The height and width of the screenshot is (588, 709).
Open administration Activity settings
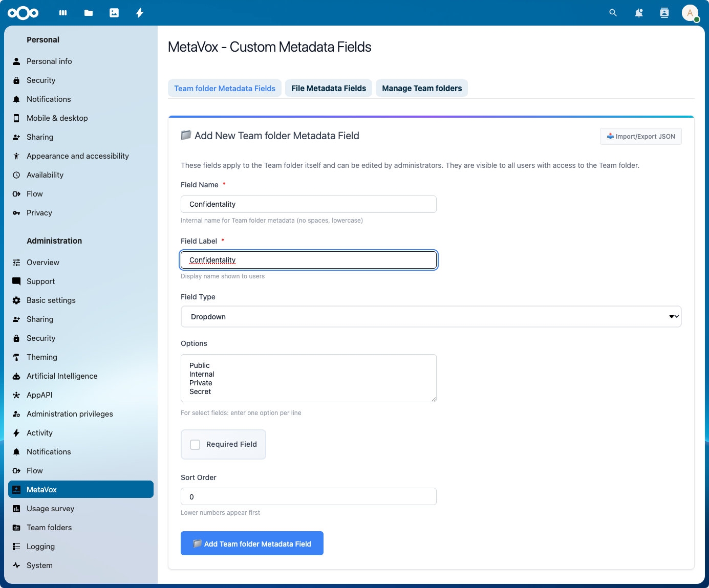pos(81,433)
